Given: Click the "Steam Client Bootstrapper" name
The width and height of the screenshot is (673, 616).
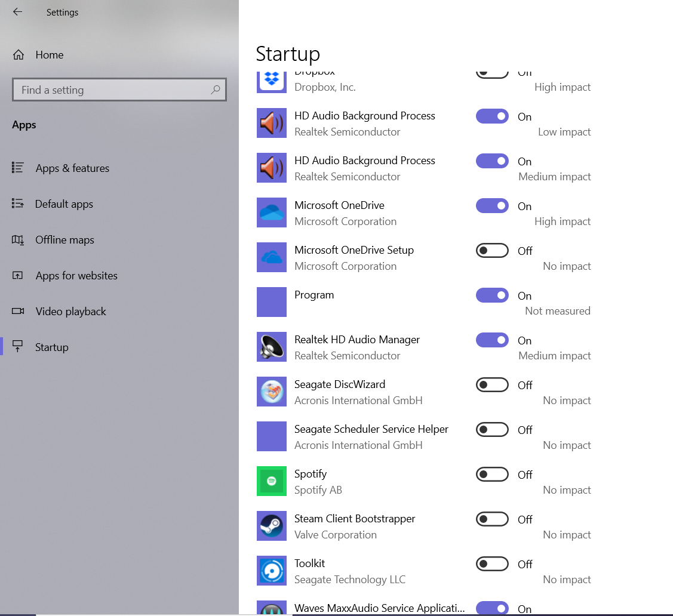Looking at the screenshot, I should tap(355, 519).
